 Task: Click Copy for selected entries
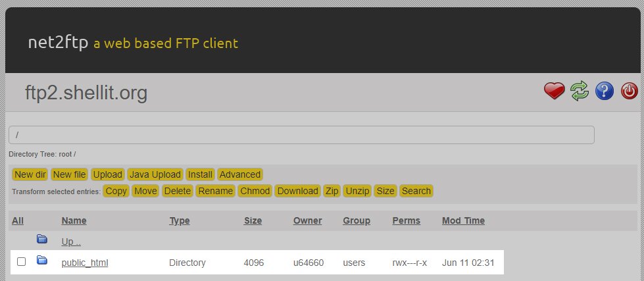(x=116, y=191)
